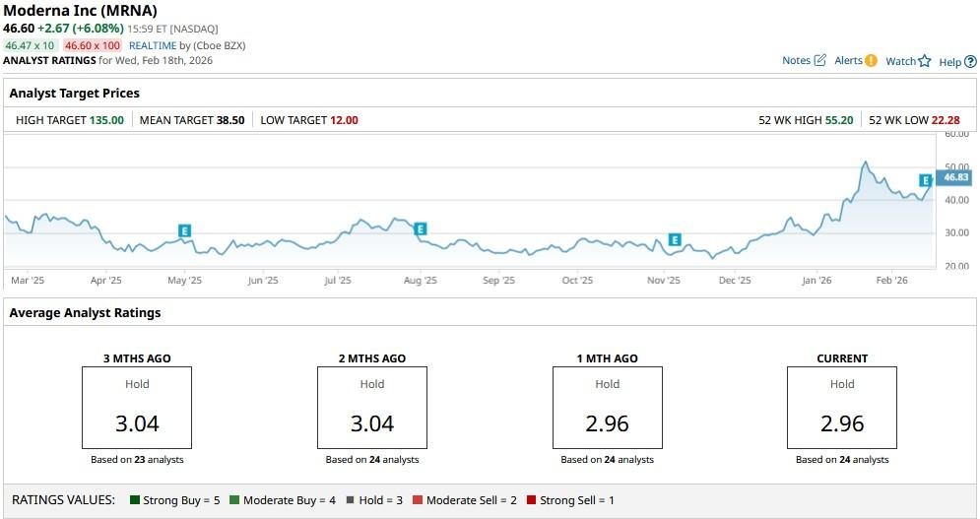Select the 2 MTHS AGO rating box

tap(372, 408)
